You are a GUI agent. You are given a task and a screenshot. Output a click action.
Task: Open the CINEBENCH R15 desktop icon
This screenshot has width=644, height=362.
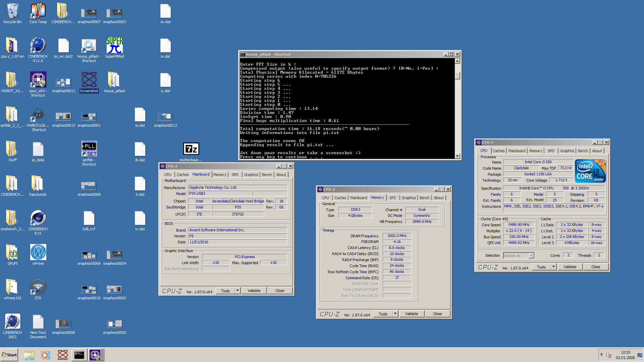click(38, 219)
